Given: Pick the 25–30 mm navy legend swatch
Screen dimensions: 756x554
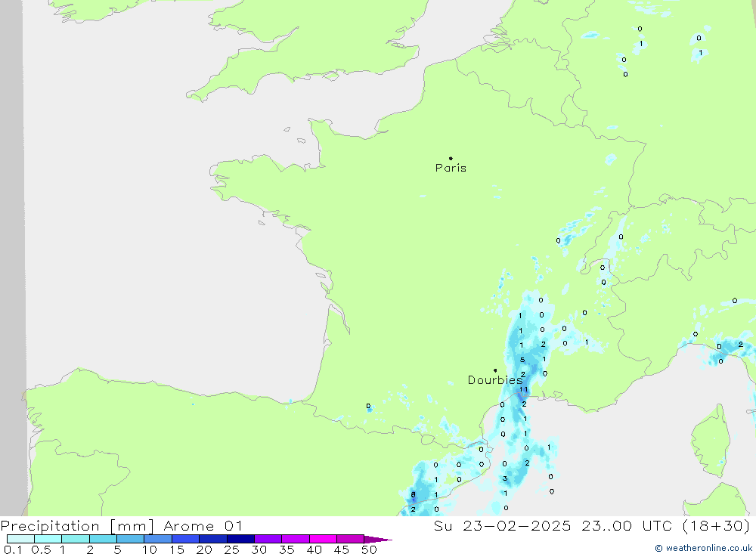Looking at the screenshot, I should (240, 539).
